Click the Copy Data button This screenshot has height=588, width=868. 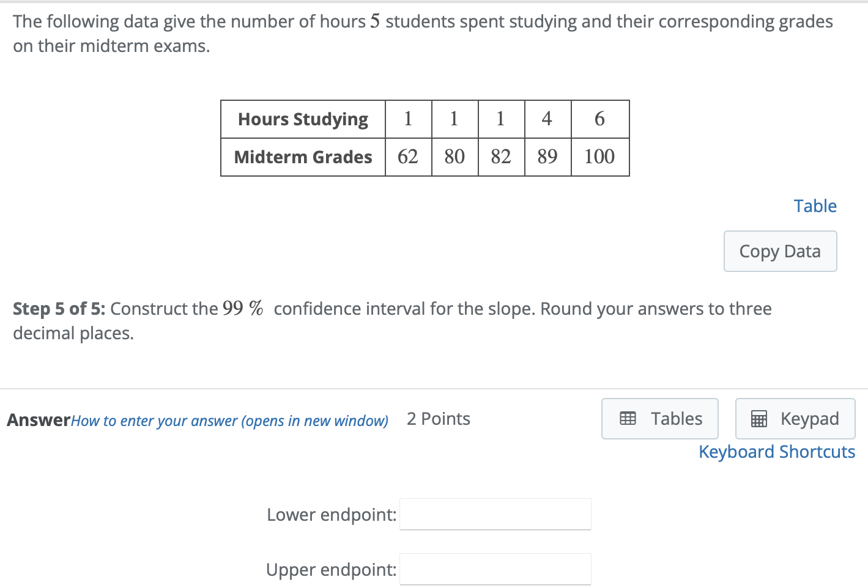pos(780,251)
